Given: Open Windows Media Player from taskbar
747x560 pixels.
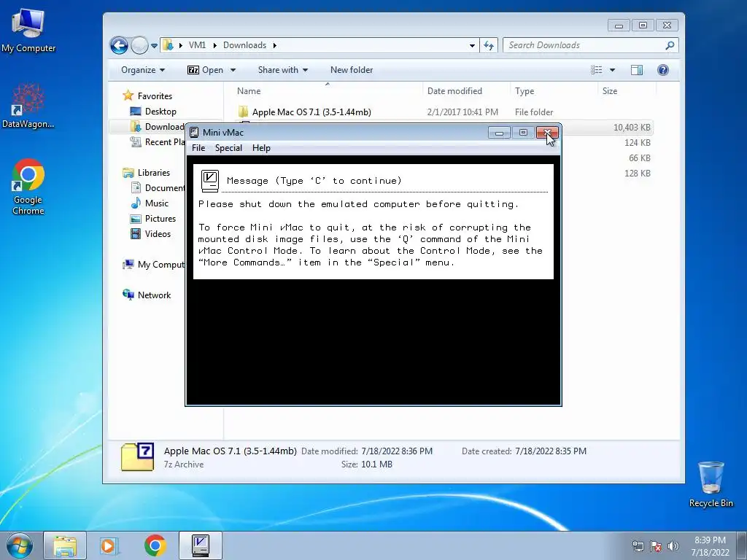Looking at the screenshot, I should click(109, 545).
